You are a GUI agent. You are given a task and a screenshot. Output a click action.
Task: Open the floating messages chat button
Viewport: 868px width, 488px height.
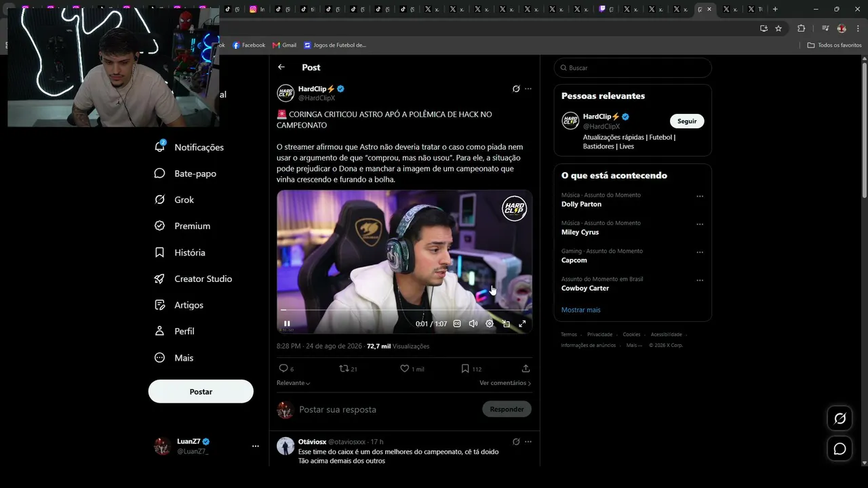click(840, 449)
